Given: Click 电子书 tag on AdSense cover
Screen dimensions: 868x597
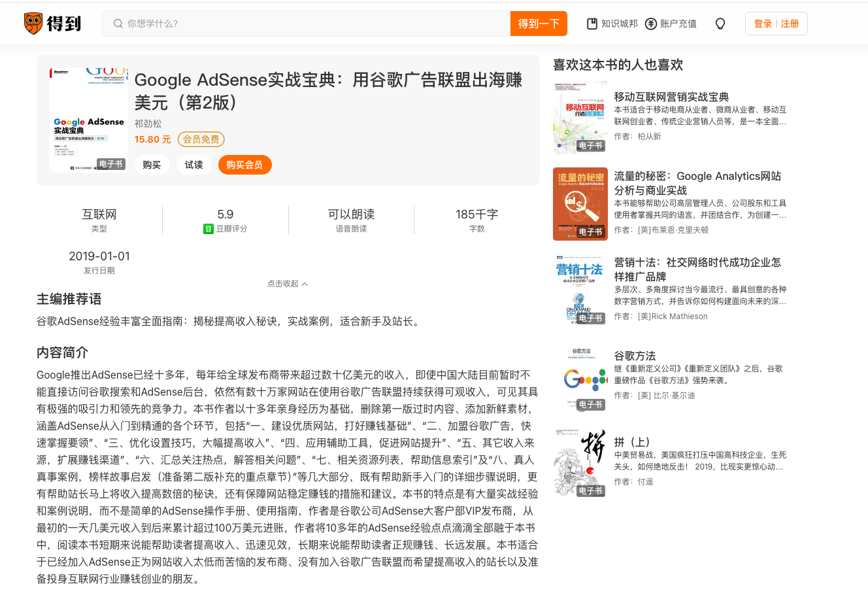Looking at the screenshot, I should coord(110,164).
